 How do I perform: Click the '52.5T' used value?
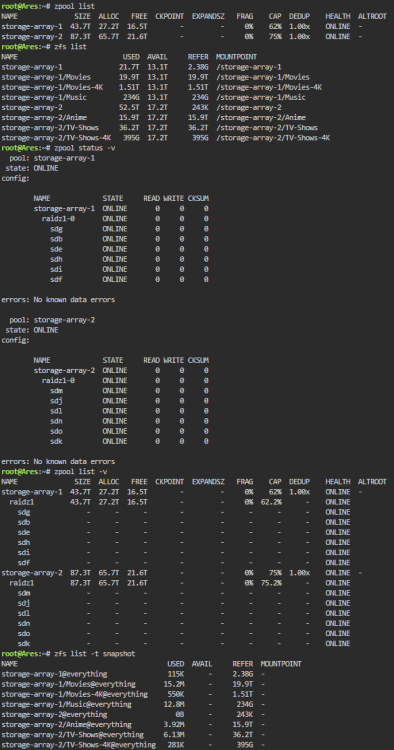coord(130,108)
